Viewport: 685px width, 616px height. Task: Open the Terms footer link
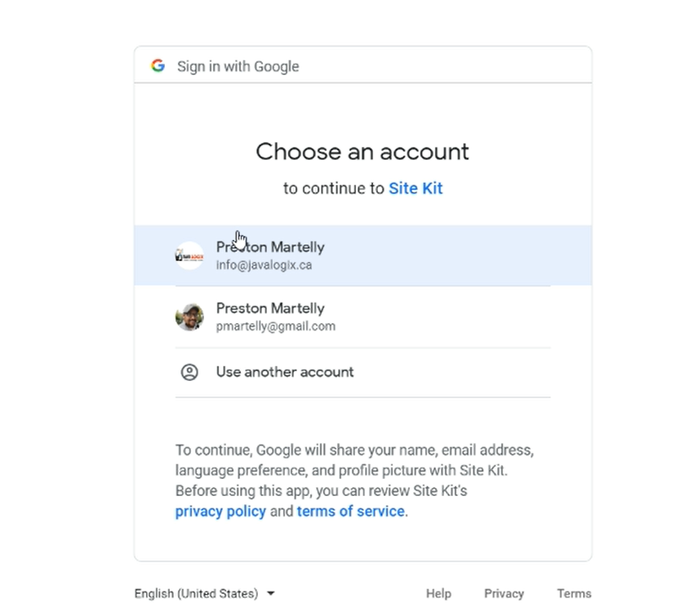pyautogui.click(x=574, y=593)
